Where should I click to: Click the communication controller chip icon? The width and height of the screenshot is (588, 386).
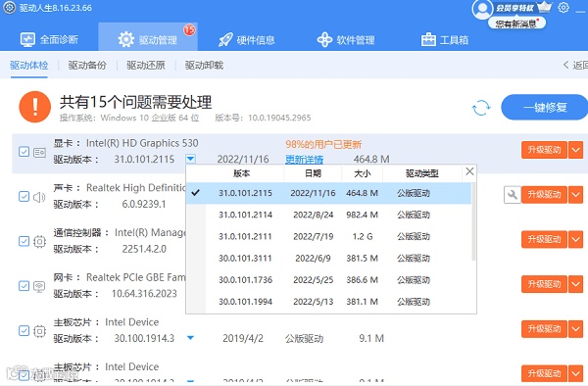point(39,241)
